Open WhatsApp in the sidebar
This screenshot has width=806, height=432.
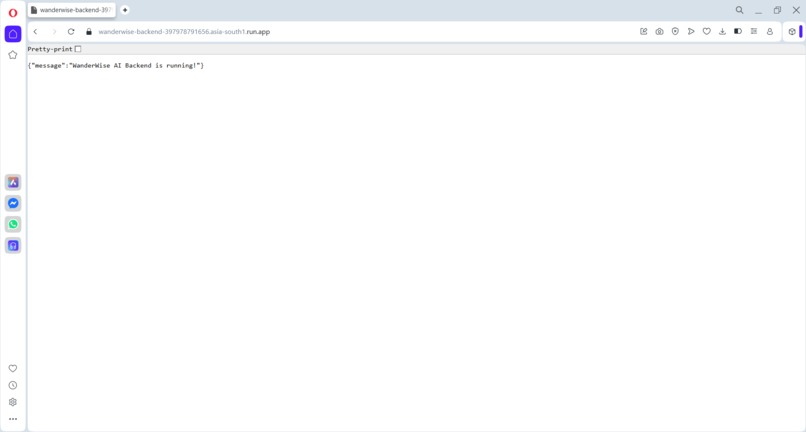pos(13,224)
